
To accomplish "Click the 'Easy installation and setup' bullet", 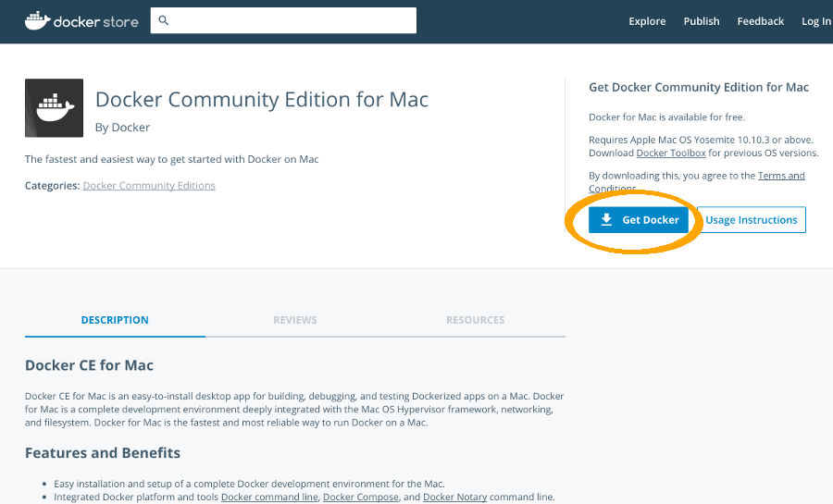I will coord(249,484).
